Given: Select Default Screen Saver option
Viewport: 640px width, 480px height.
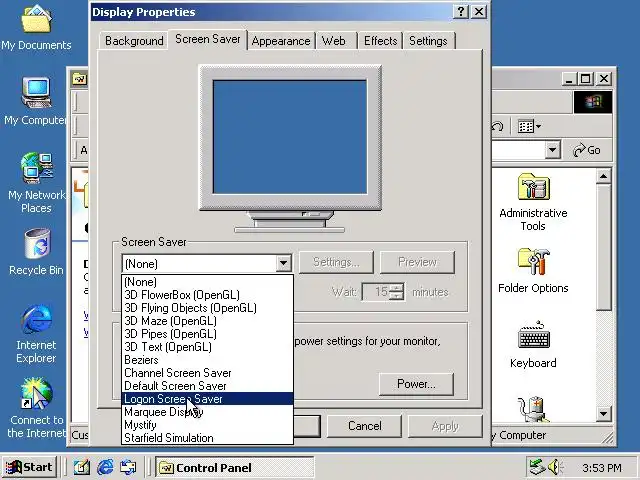Looking at the screenshot, I should (x=207, y=386).
